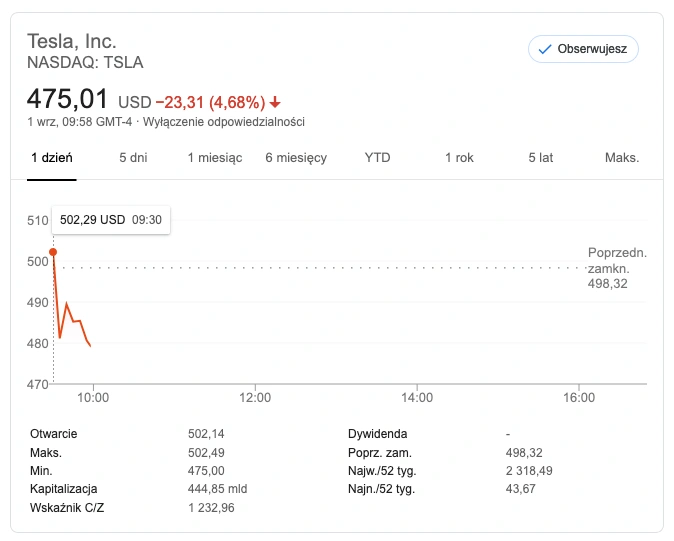Switch chart to YTD
This screenshot has height=541, width=674.
377,158
